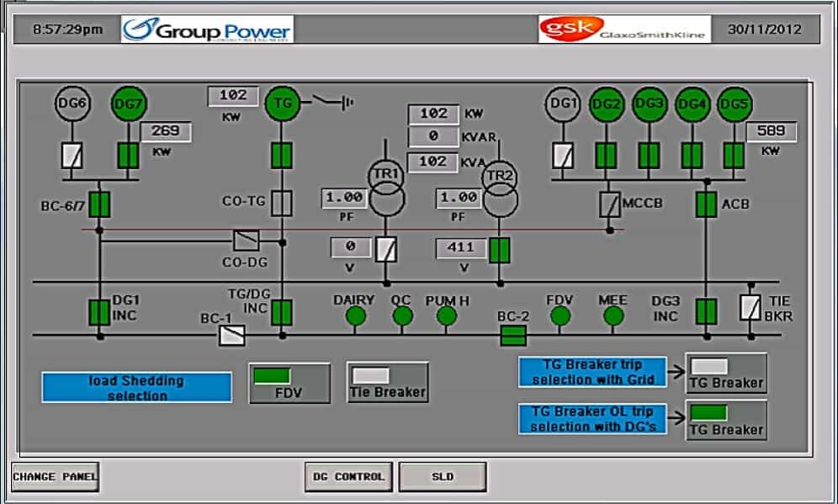Viewport: 838px width, 504px height.
Task: Select the DG7 generator symbol
Action: pos(129,103)
